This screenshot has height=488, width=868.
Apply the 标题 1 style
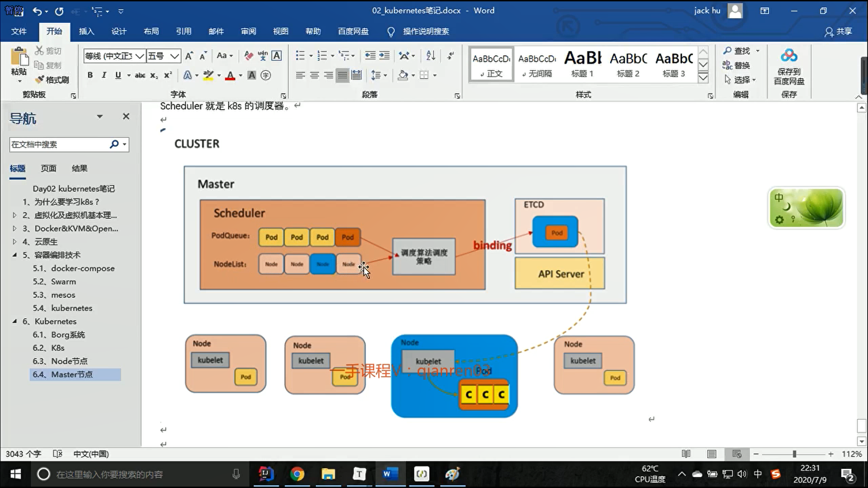pyautogui.click(x=582, y=64)
